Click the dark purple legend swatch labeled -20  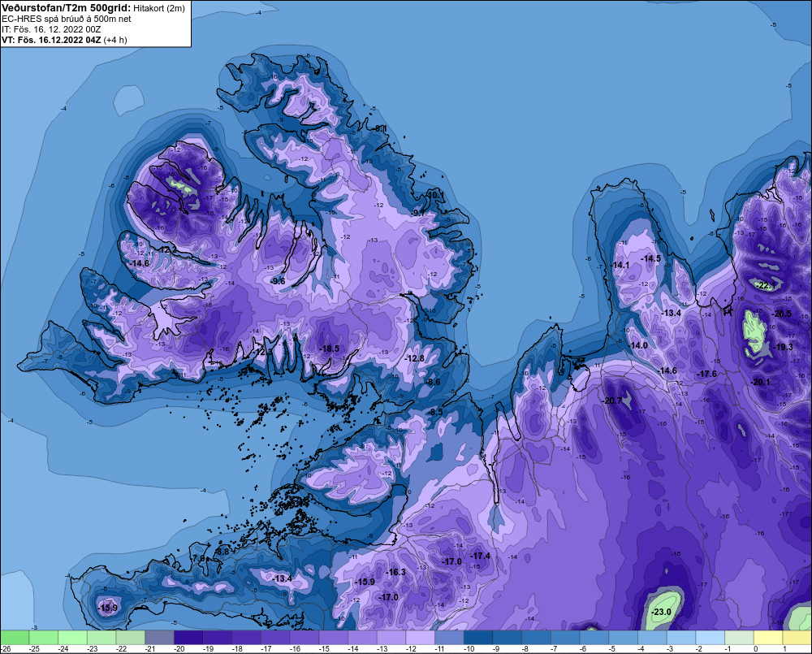point(188,637)
